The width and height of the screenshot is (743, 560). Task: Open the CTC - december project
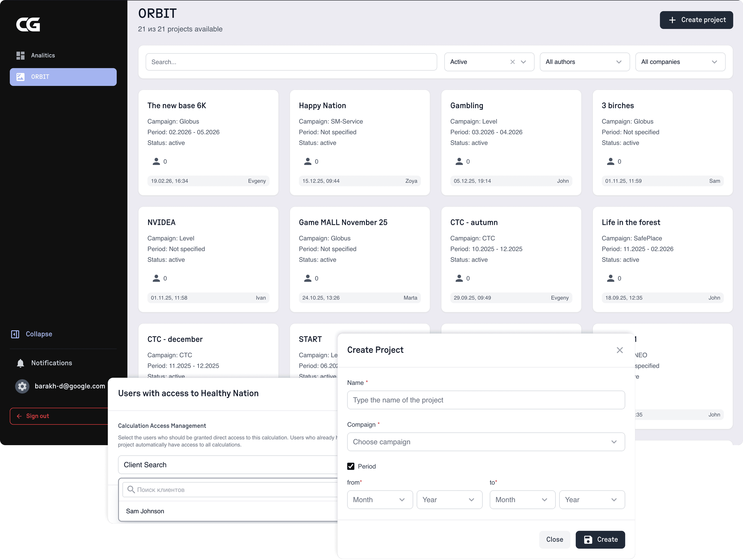pos(208,351)
